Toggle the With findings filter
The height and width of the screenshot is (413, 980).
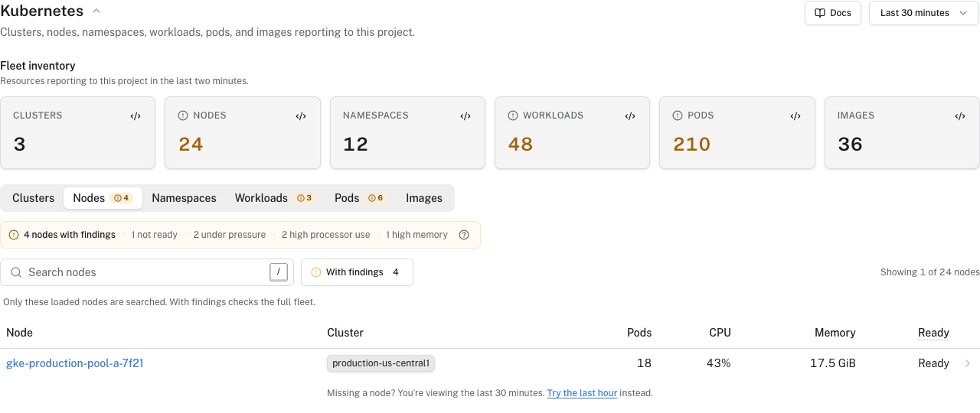click(357, 272)
